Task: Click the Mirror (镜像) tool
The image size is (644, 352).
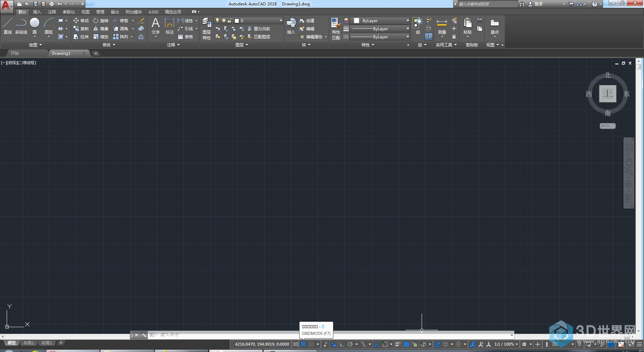Action: [101, 29]
